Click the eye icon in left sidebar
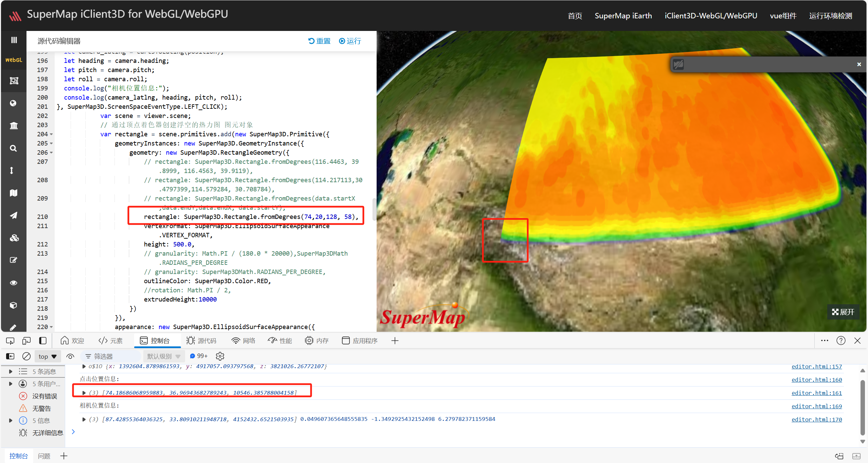Image resolution: width=868 pixels, height=463 pixels. (13, 283)
